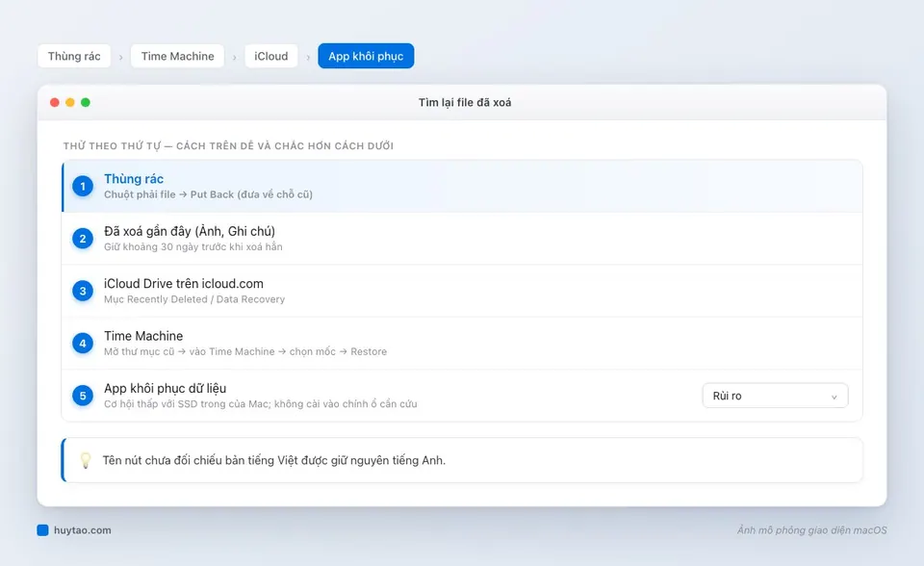Click the number 1 step badge
The width and height of the screenshot is (924, 566).
[83, 187]
